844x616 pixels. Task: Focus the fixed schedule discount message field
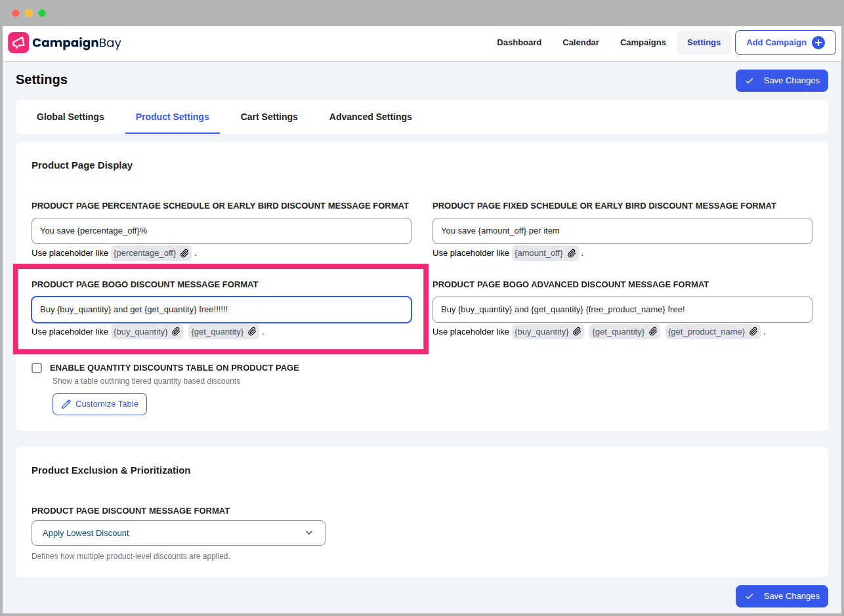[x=622, y=231]
